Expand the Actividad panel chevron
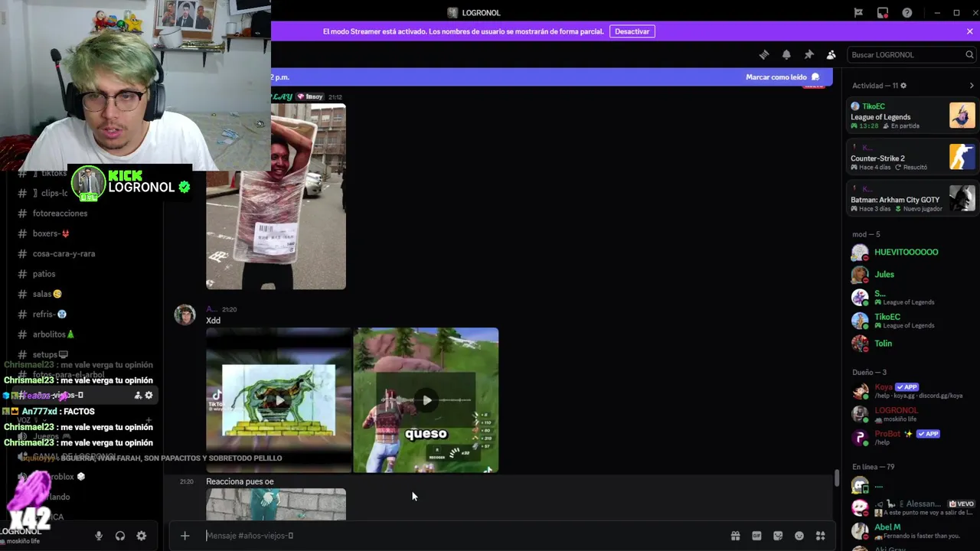980x551 pixels. [x=972, y=86]
